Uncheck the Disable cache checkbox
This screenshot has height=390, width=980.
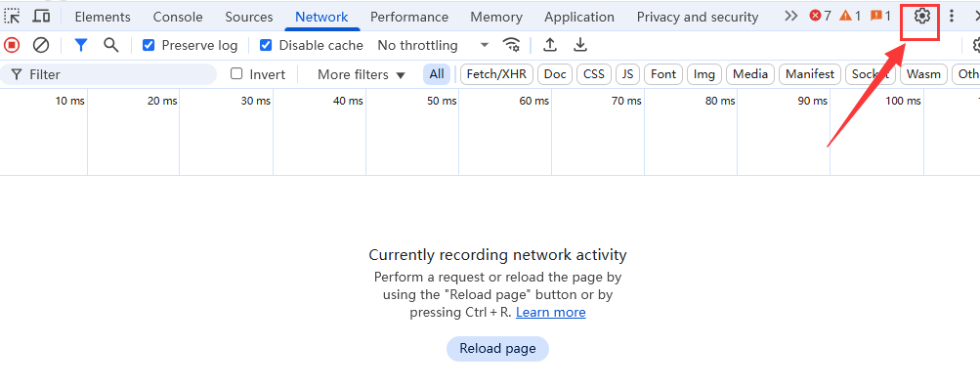tap(266, 45)
